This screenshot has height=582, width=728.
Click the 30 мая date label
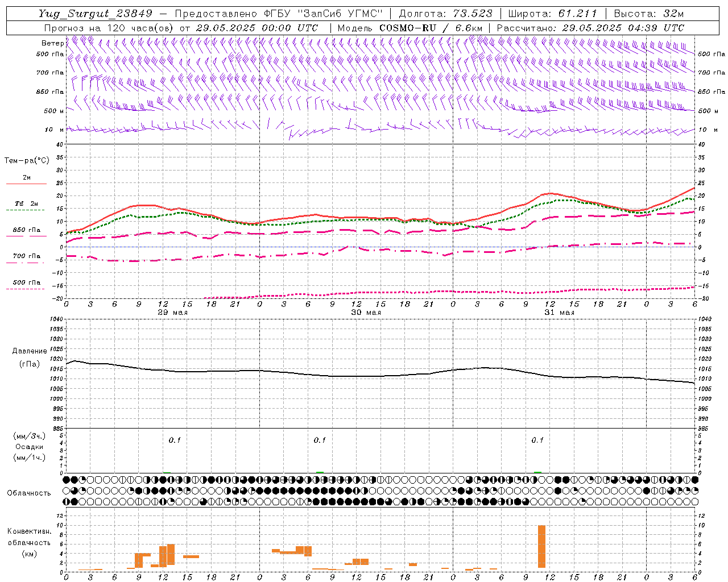tap(366, 313)
